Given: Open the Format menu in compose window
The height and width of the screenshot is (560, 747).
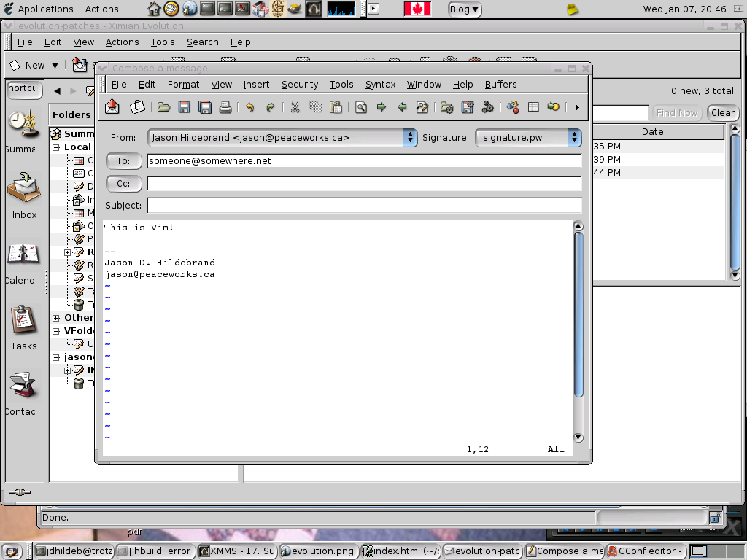Looking at the screenshot, I should click(183, 85).
